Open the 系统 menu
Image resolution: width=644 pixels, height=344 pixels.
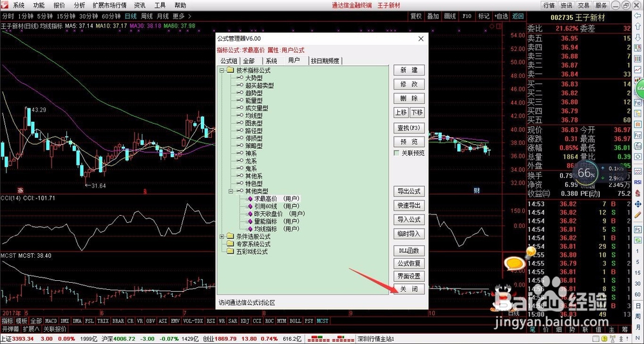[x=19, y=5]
